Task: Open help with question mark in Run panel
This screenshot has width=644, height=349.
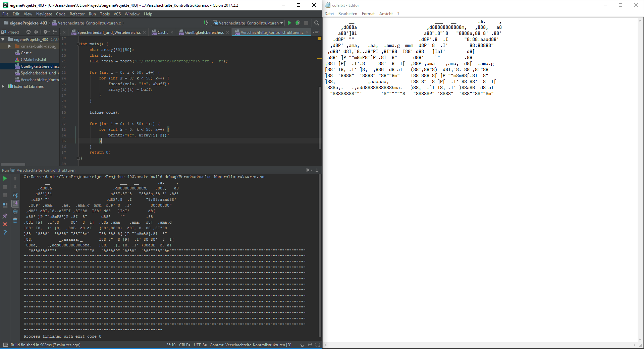Action: click(x=5, y=233)
